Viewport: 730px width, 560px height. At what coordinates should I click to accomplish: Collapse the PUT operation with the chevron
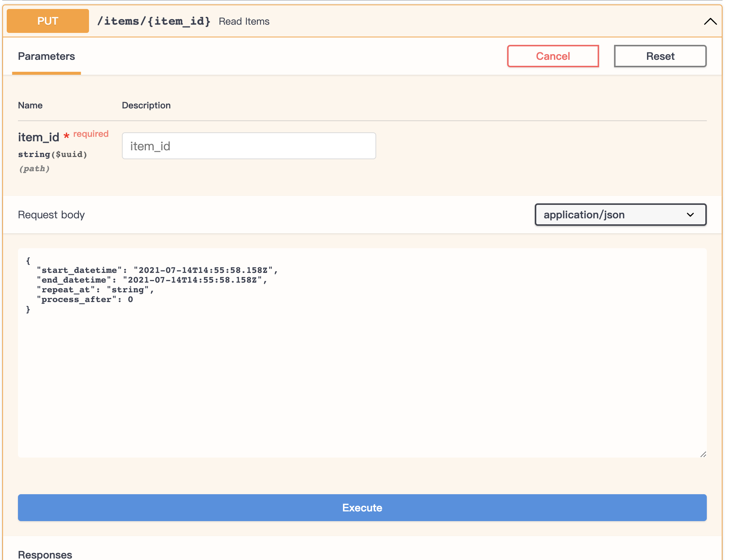point(710,21)
